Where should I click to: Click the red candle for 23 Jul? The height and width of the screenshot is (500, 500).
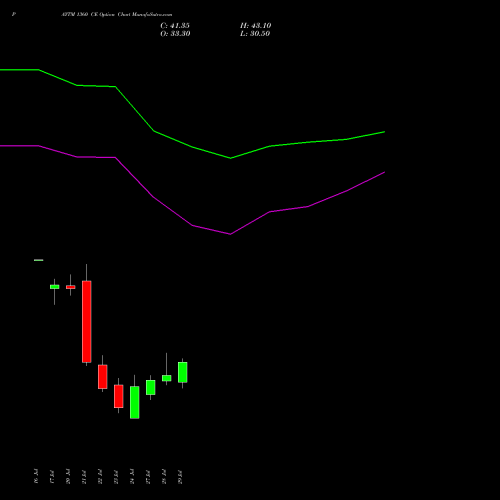pyautogui.click(x=119, y=396)
